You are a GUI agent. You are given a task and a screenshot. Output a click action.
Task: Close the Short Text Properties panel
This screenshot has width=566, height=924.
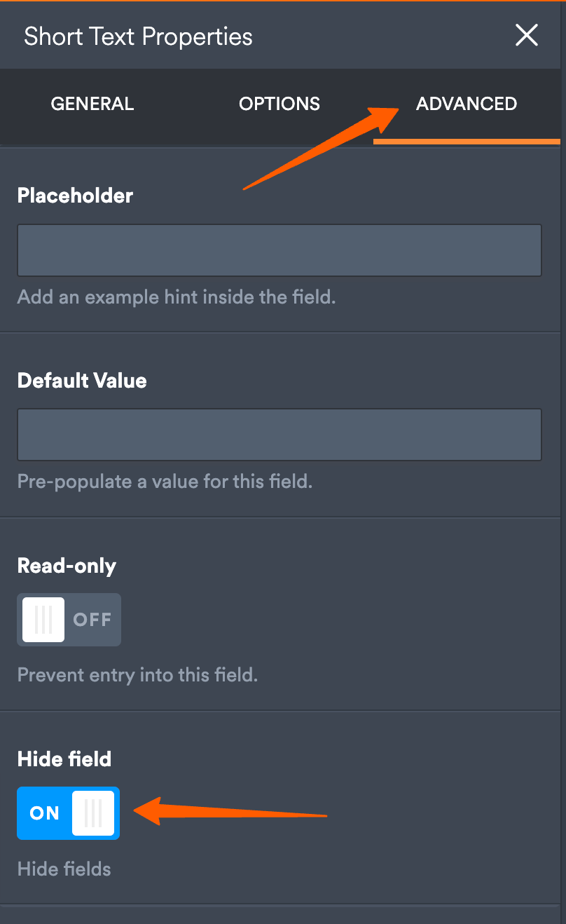[x=526, y=35]
